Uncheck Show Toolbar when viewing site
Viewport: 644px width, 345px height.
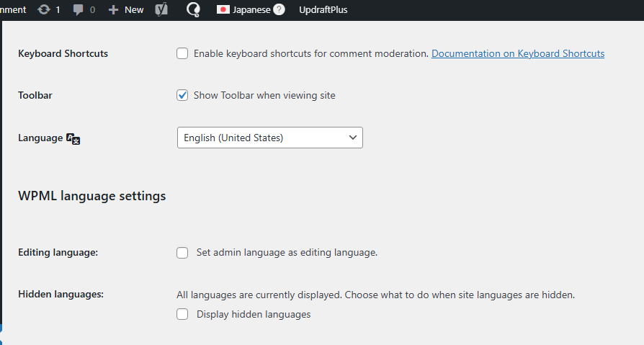[x=183, y=95]
